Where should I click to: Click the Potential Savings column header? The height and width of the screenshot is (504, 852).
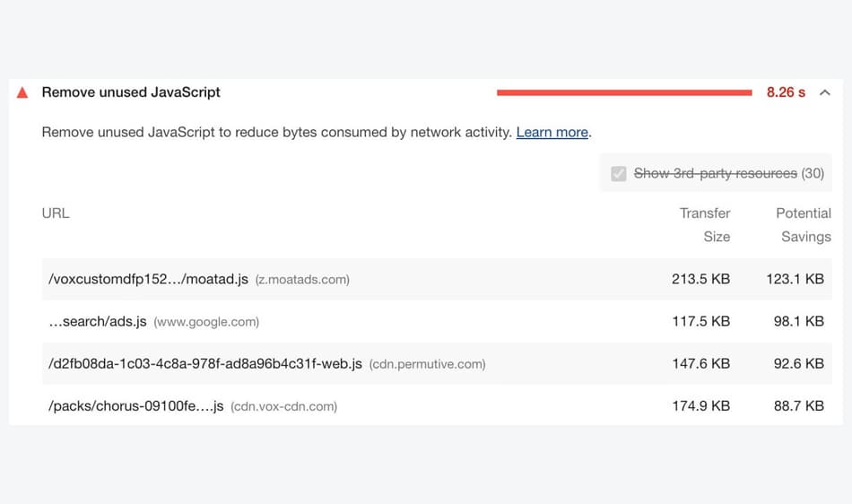point(804,225)
